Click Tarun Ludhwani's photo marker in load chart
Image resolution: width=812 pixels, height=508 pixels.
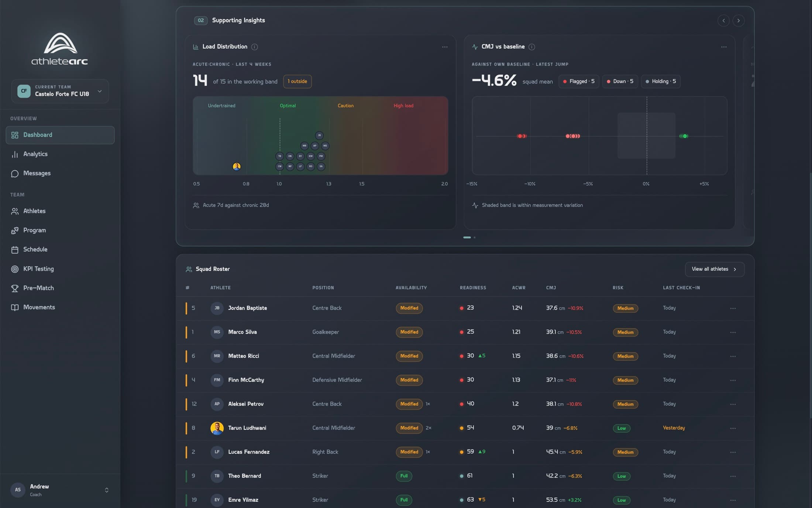237,167
